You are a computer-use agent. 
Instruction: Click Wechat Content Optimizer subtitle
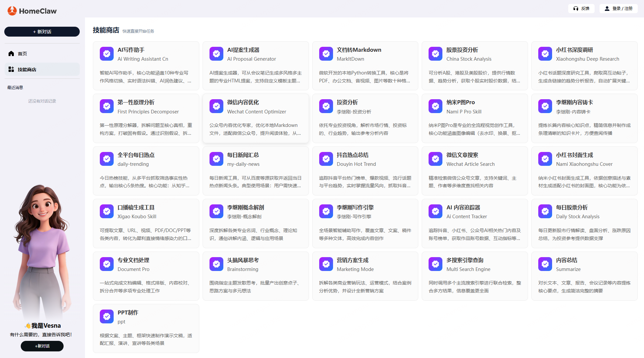pos(257,112)
